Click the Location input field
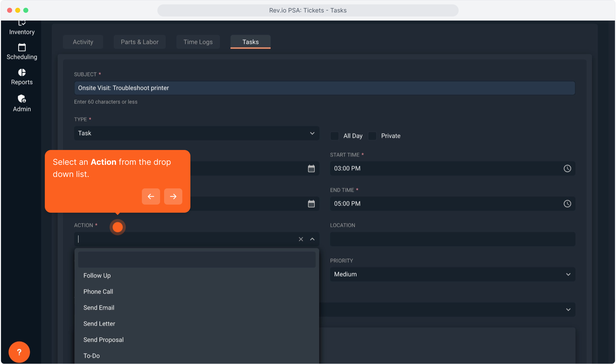 coord(452,239)
